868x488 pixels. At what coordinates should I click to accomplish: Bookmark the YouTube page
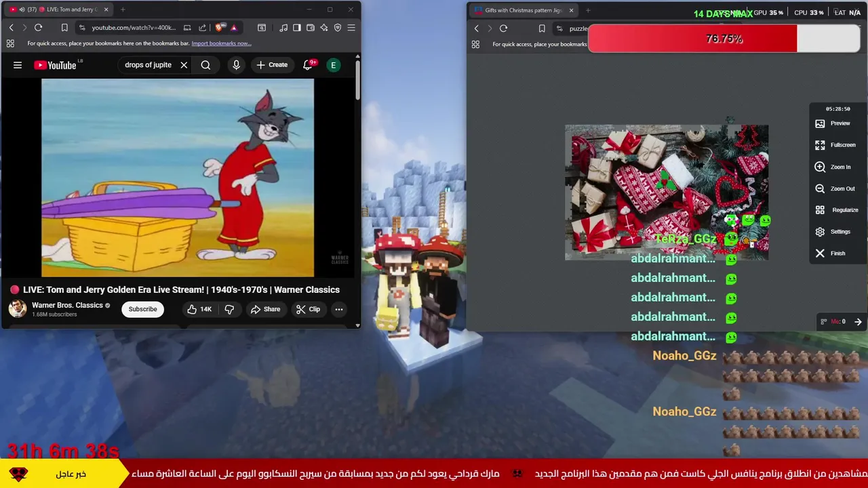point(64,28)
